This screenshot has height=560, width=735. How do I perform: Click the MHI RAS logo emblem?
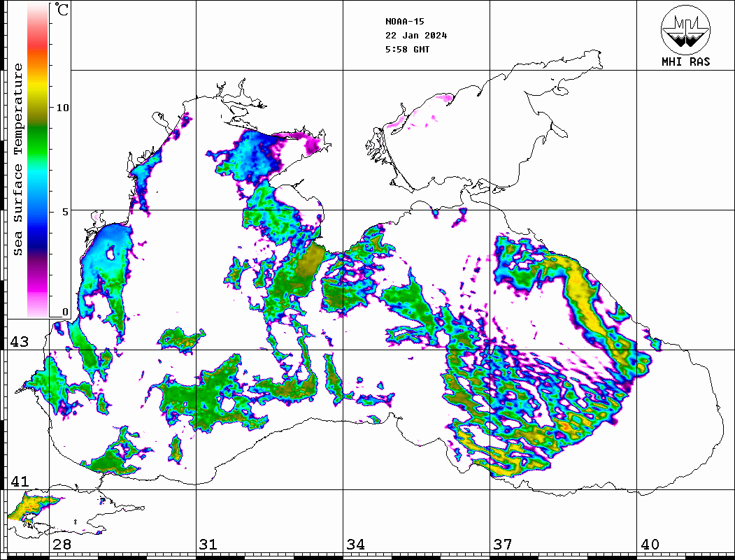click(685, 29)
